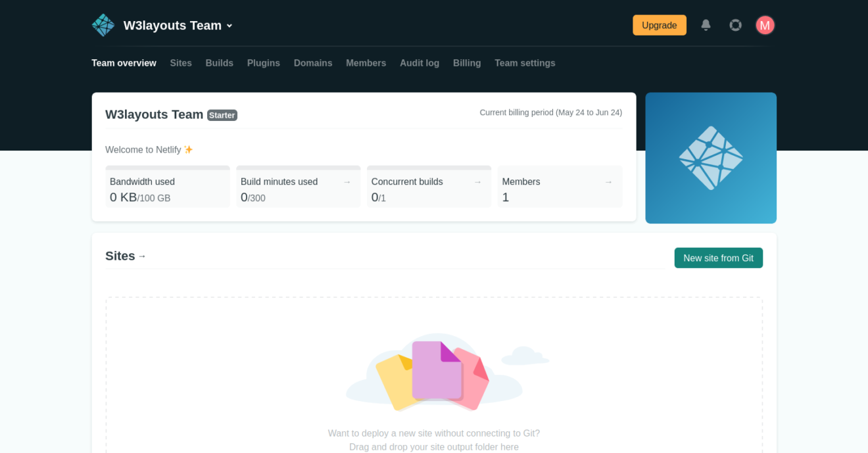The width and height of the screenshot is (868, 453).
Task: Open the Members count card
Action: [560, 187]
